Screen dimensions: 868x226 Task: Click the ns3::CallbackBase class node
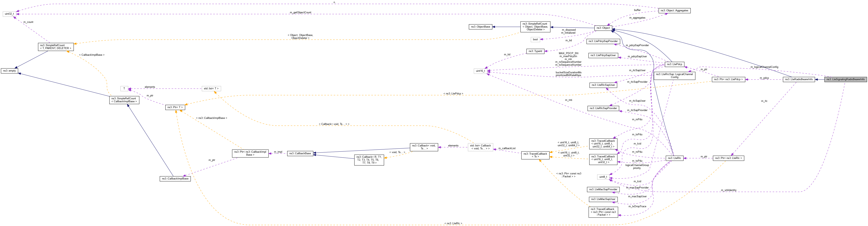click(300, 153)
